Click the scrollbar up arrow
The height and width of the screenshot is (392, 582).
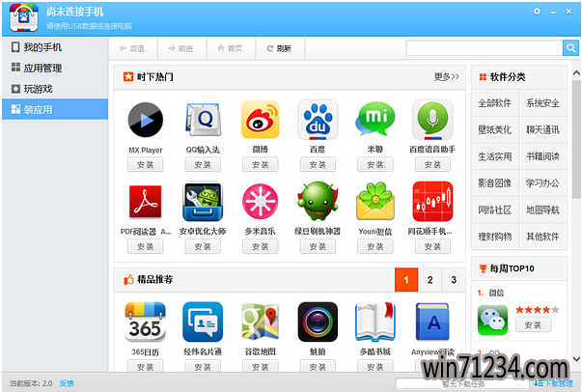tap(576, 73)
